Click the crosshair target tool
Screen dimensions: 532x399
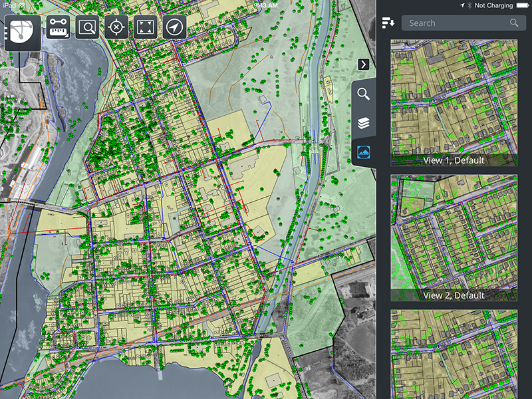[117, 27]
